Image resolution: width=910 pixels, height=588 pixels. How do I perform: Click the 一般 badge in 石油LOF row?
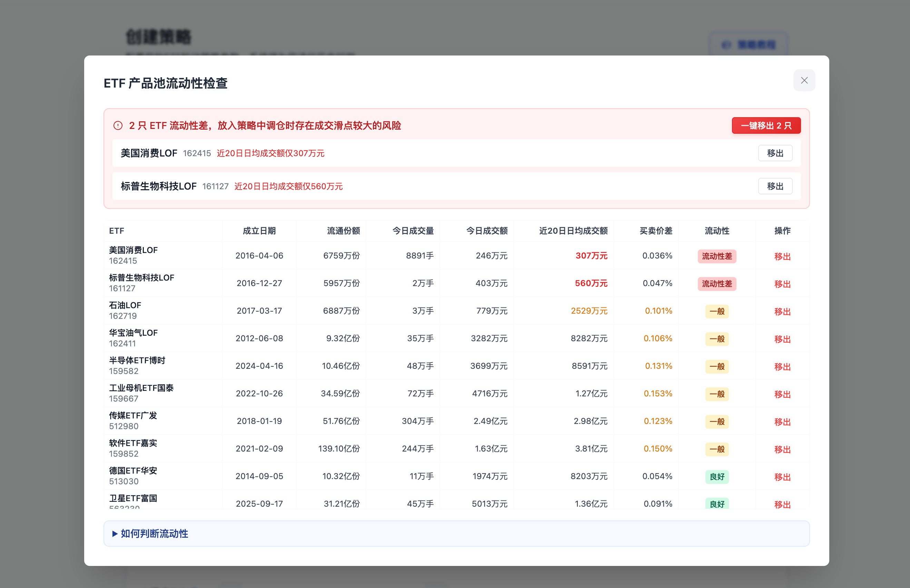pos(717,311)
